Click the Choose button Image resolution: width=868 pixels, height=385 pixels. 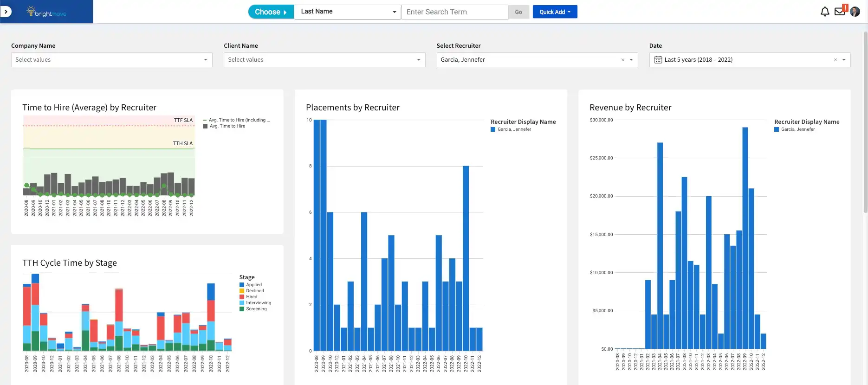click(271, 12)
